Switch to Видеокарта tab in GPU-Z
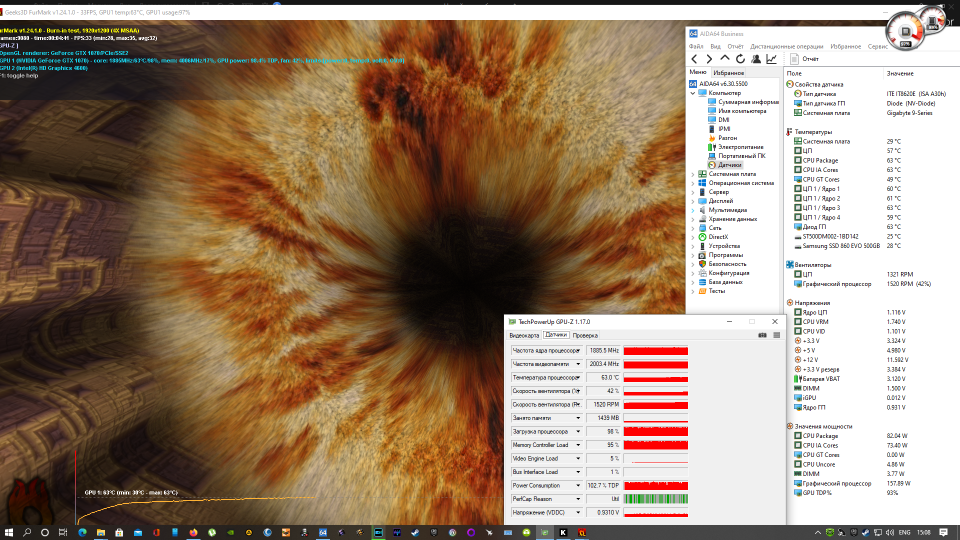This screenshot has width=960, height=540. click(x=524, y=336)
